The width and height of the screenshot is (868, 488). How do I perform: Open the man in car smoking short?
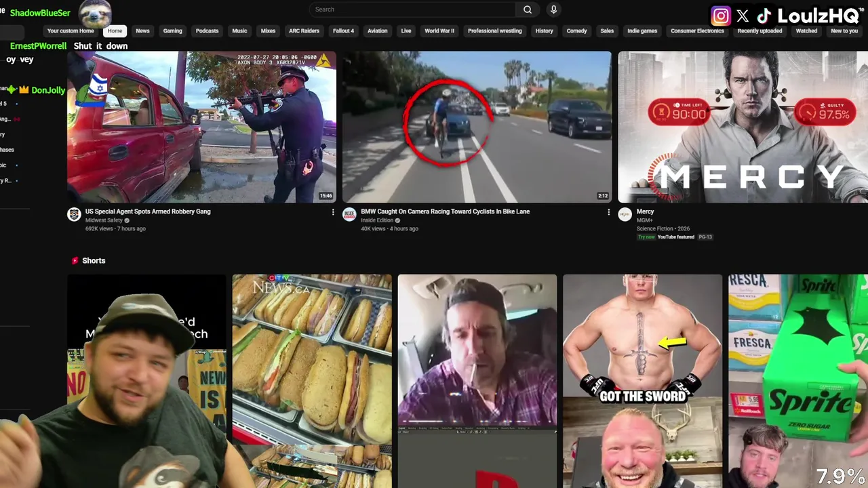coord(477,381)
